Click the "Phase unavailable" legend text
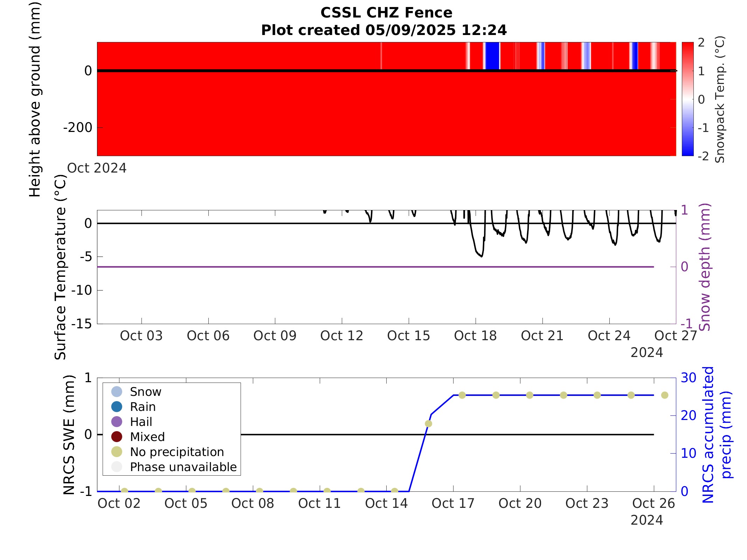This screenshot has width=747, height=560. (x=184, y=467)
